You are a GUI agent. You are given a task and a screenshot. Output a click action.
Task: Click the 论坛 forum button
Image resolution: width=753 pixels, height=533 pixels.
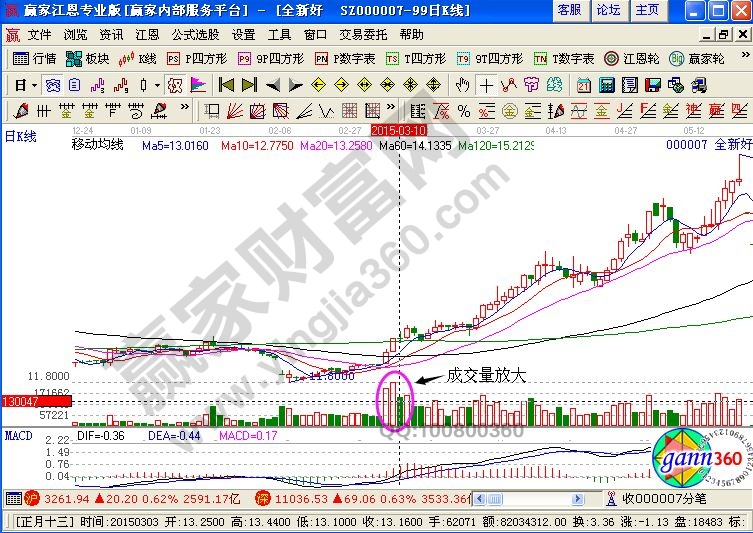pos(608,10)
